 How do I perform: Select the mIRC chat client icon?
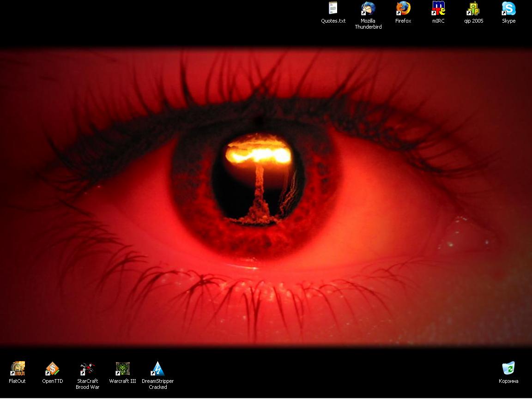(438, 8)
